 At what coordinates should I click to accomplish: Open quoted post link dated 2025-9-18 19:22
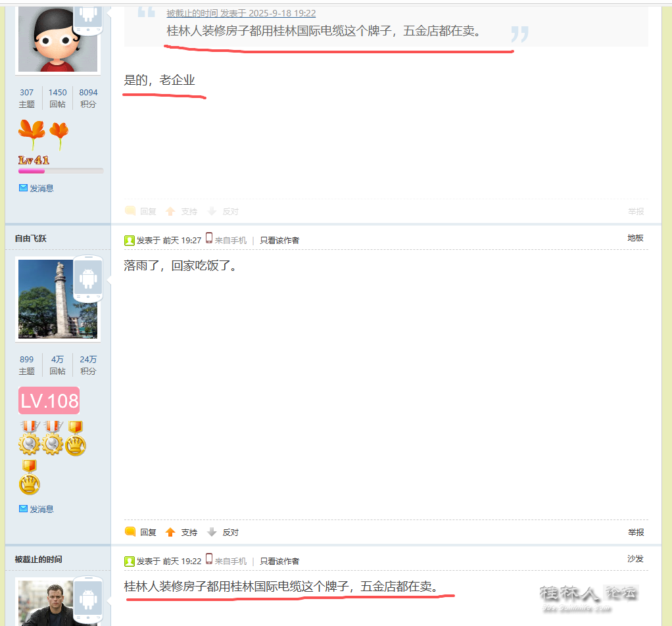[x=241, y=13]
